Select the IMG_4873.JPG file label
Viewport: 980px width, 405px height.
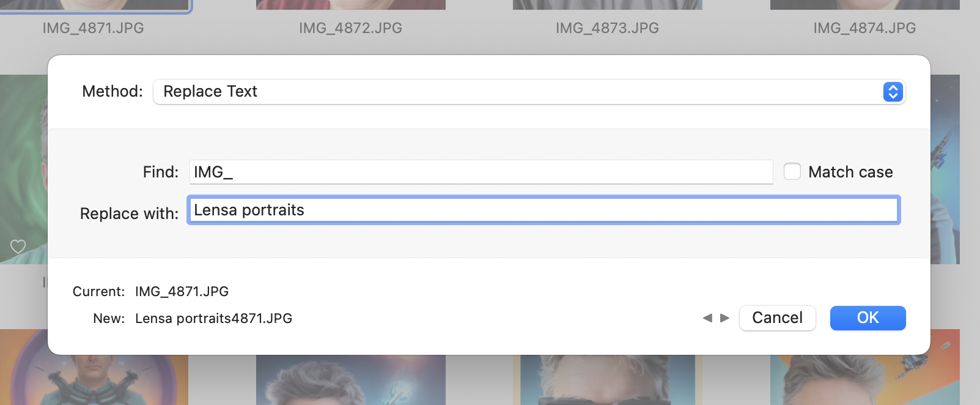coord(607,28)
